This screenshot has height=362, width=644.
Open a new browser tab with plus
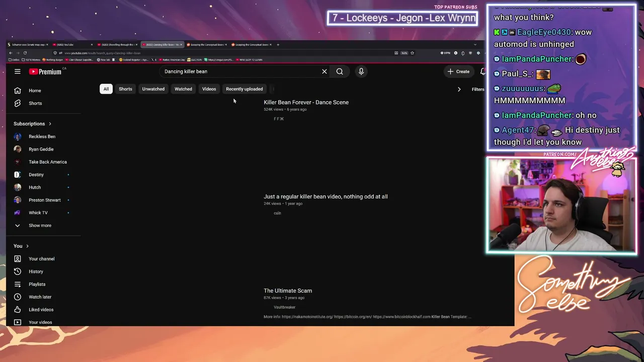(278, 44)
